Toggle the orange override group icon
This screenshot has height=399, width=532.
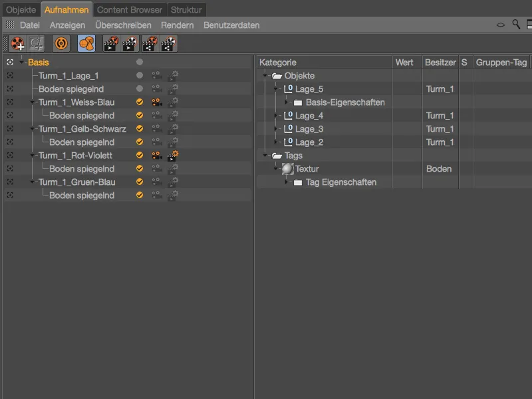61,43
